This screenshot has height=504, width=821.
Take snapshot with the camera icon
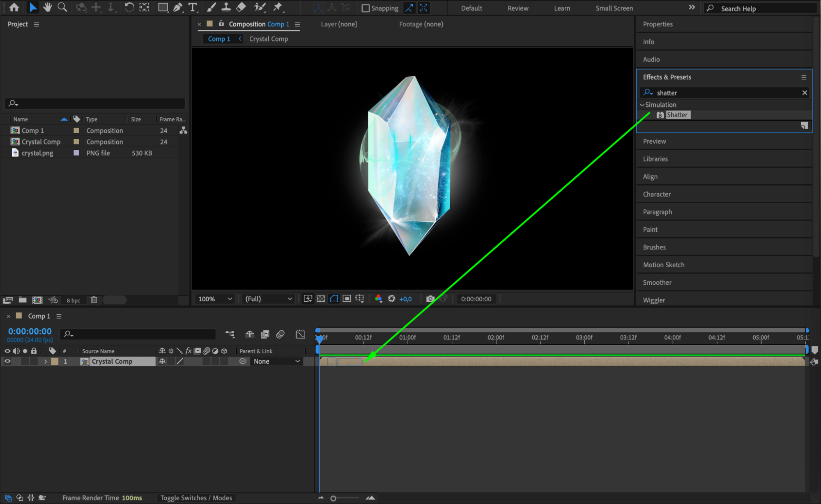coord(430,299)
